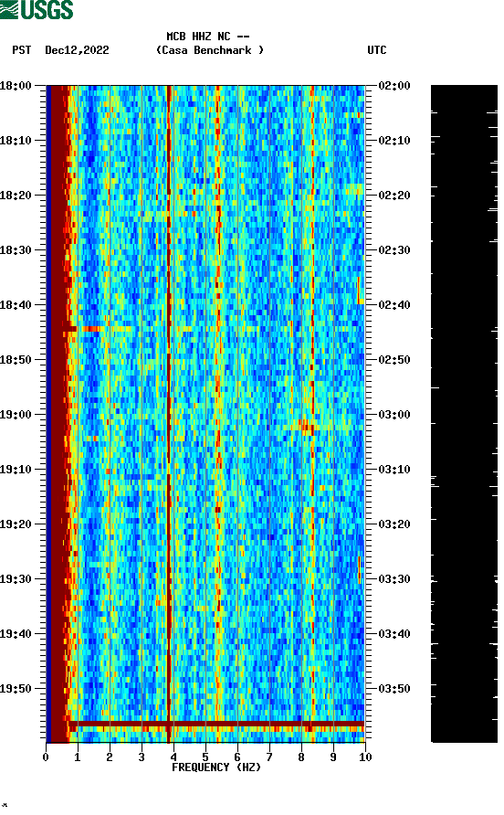Click the 0 Hz axis tick label
This screenshot has width=504, height=815.
pos(46,757)
